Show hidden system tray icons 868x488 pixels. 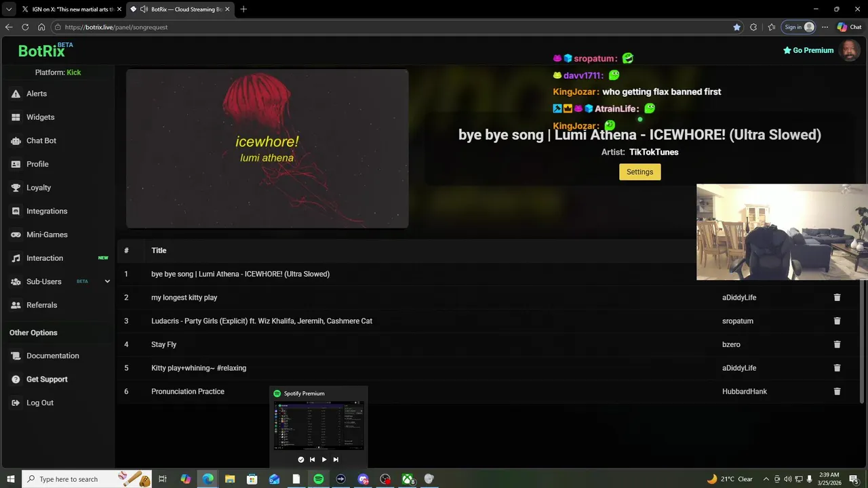(x=766, y=479)
